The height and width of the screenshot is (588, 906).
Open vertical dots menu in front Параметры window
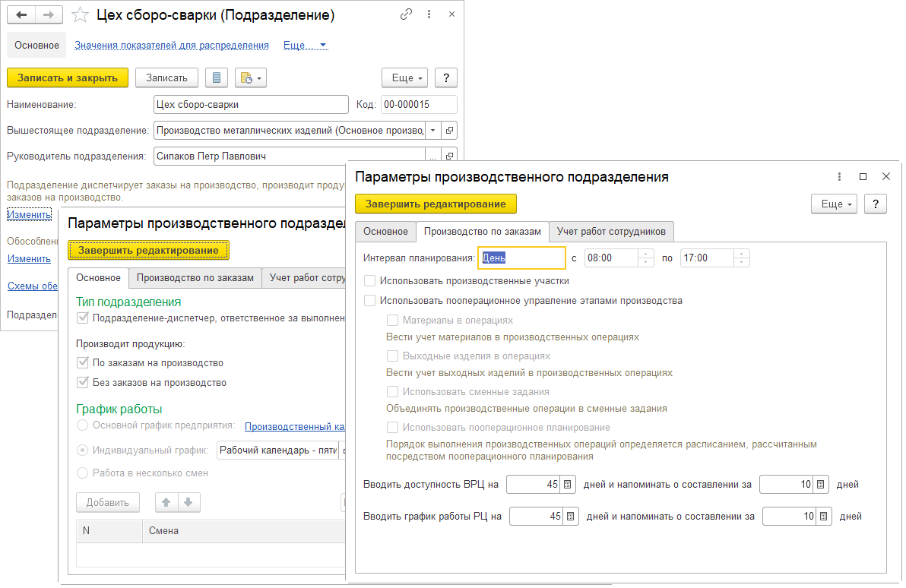coord(840,177)
